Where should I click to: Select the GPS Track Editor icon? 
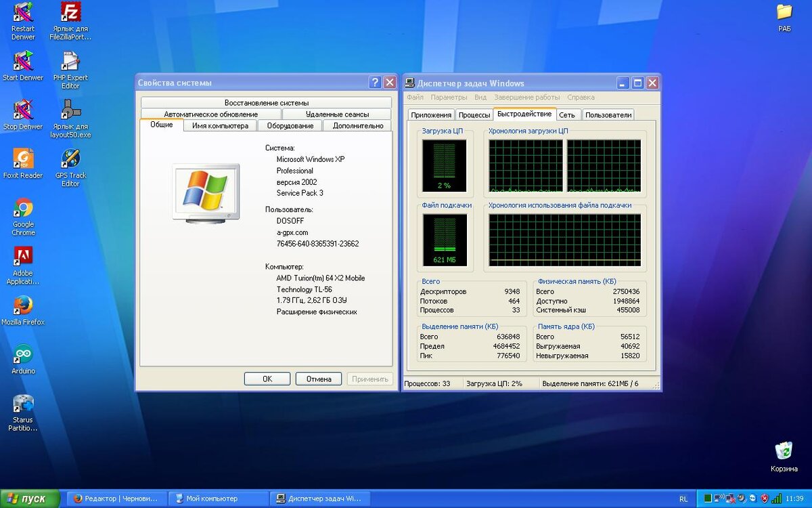coord(70,158)
